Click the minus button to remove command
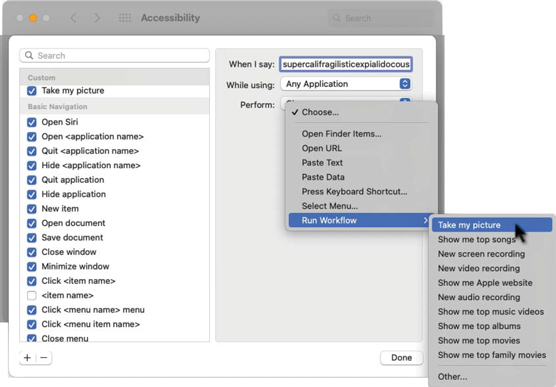This screenshot has height=387, width=556. pyautogui.click(x=44, y=358)
